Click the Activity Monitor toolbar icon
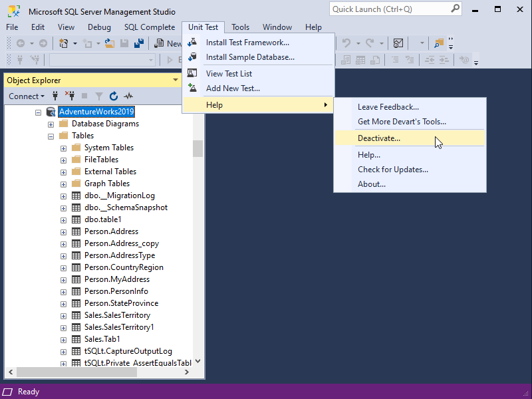 398,43
